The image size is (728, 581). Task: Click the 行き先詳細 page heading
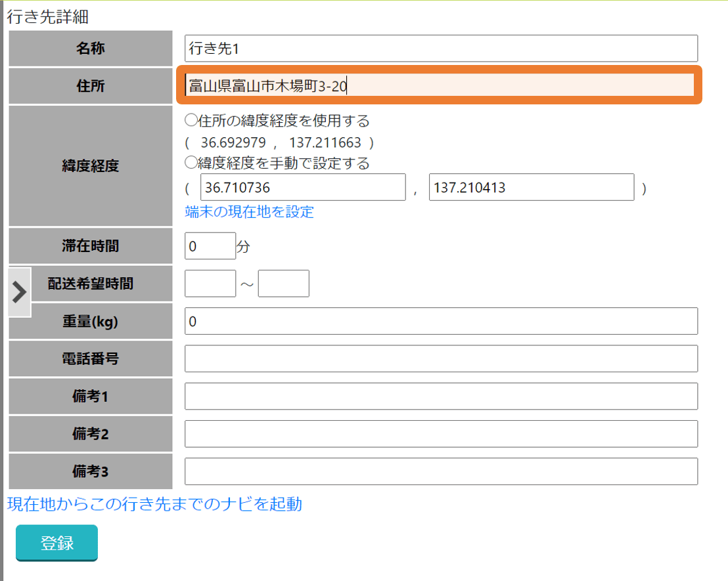point(48,16)
